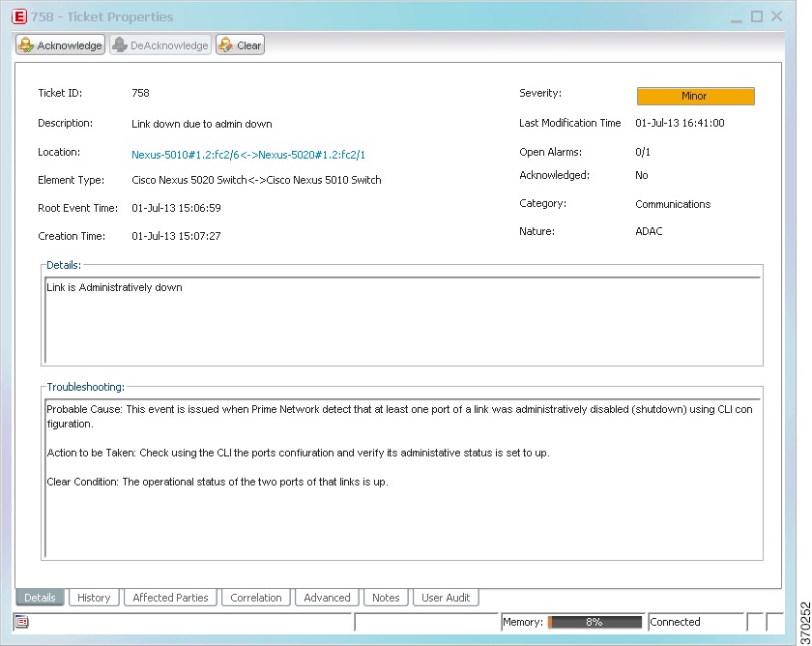Image resolution: width=812 pixels, height=646 pixels.
Task: Close the Ticket Properties window
Action: [x=777, y=16]
